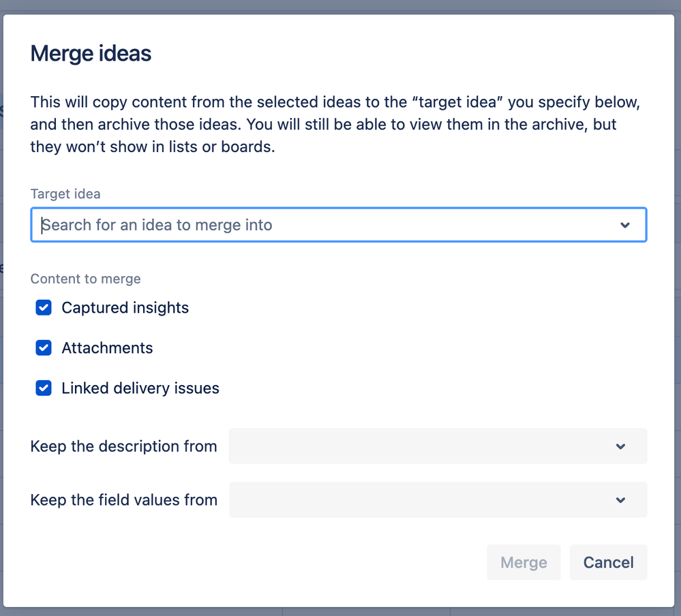Click the Keep the field values from label
Screen dimensions: 681x616
[123, 499]
